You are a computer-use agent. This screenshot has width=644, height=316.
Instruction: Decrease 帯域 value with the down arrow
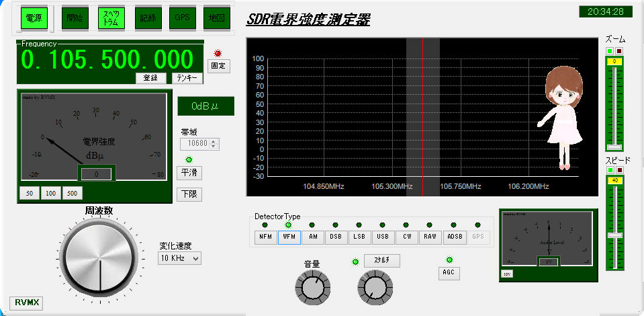point(214,147)
